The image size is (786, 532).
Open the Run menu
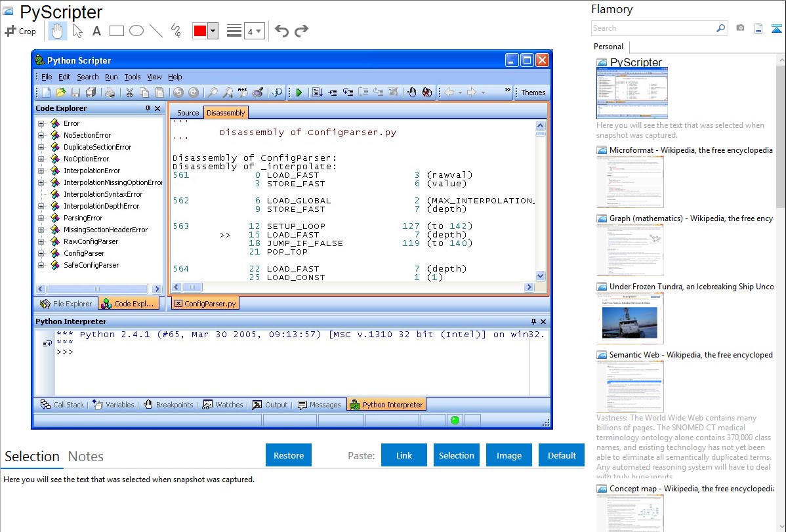(112, 77)
